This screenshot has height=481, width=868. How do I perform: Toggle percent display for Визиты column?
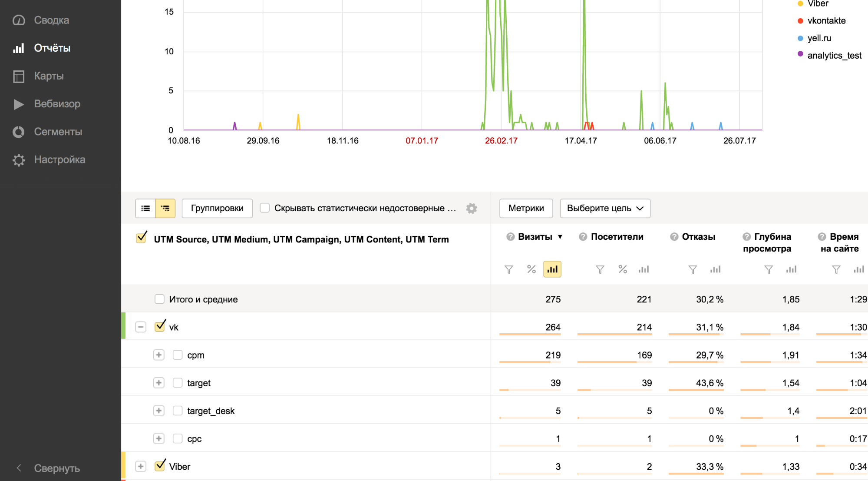click(x=531, y=269)
